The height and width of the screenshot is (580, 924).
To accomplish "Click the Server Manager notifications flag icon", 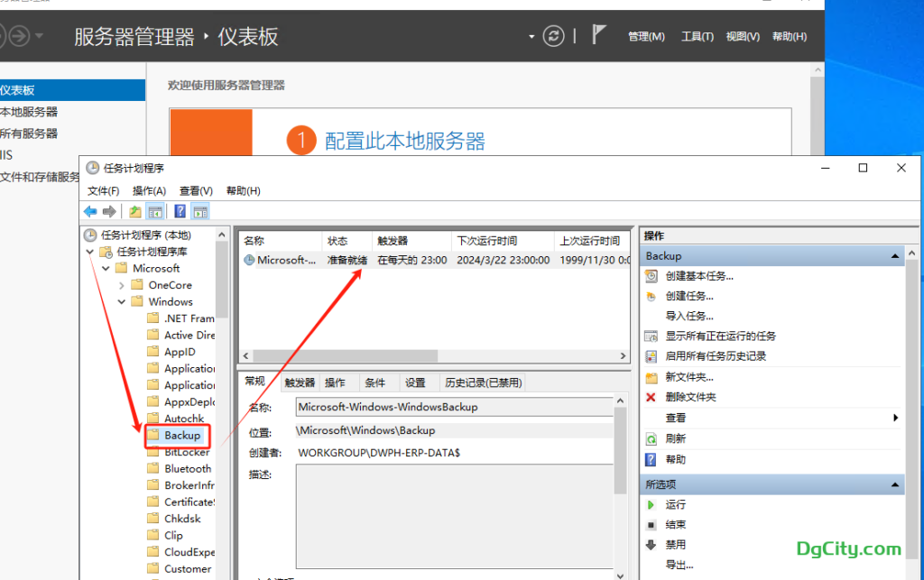I will click(x=598, y=35).
